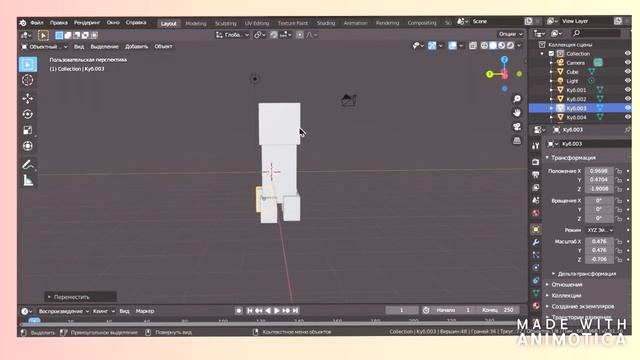Image resolution: width=640 pixels, height=360 pixels.
Task: Open the Добавить menu in viewport header
Action: tap(136, 47)
